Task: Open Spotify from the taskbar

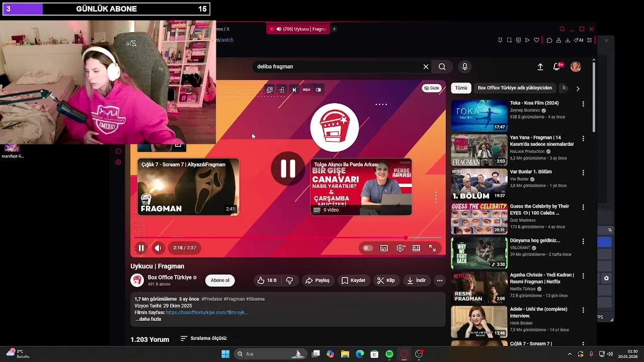Action: (x=389, y=354)
